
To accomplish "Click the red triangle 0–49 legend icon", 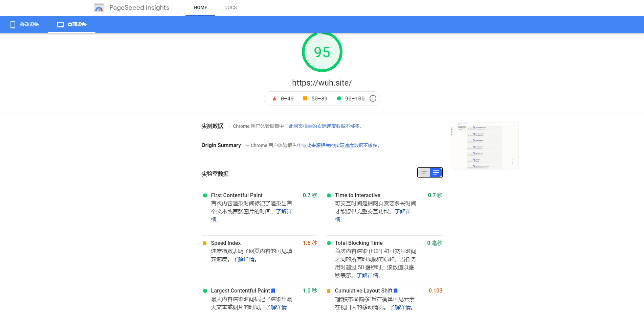I will (274, 98).
